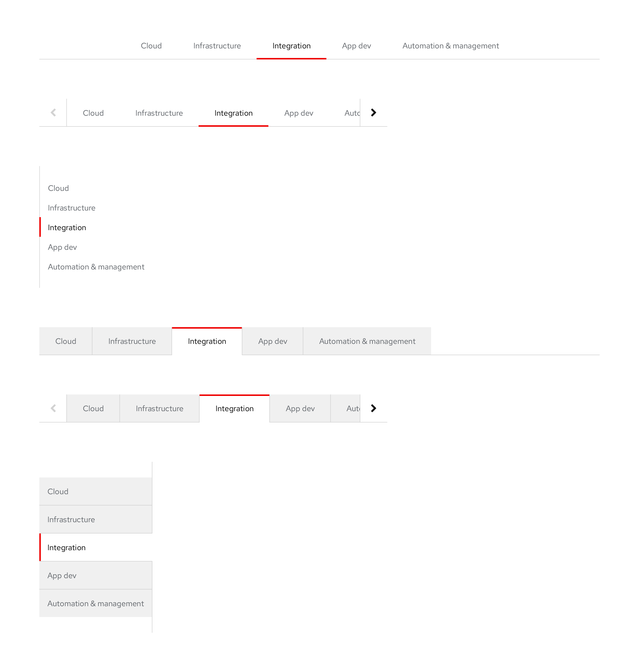The height and width of the screenshot is (672, 639).
Task: Open Automation & management boxed horizontal tab
Action: (367, 341)
